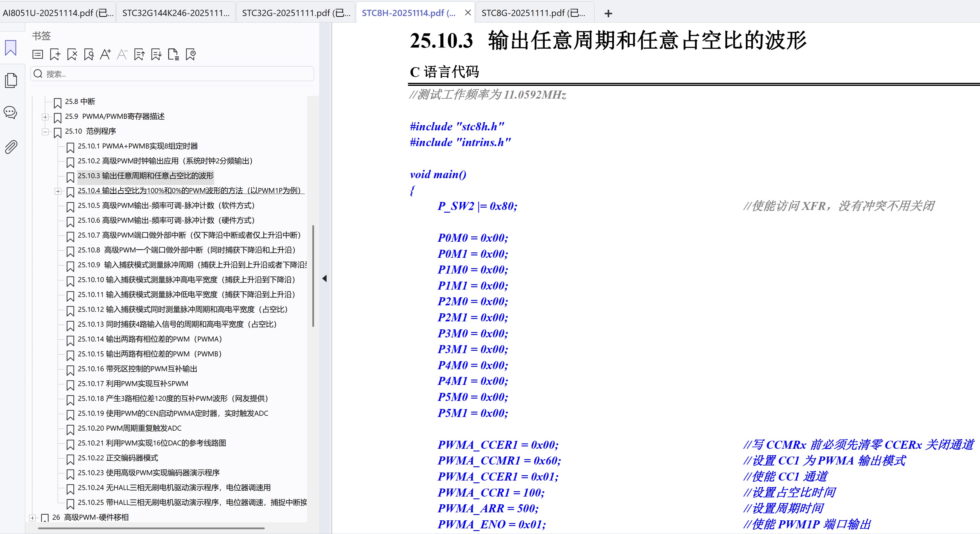
Task: Open the page thumbnails panel
Action: [x=11, y=80]
